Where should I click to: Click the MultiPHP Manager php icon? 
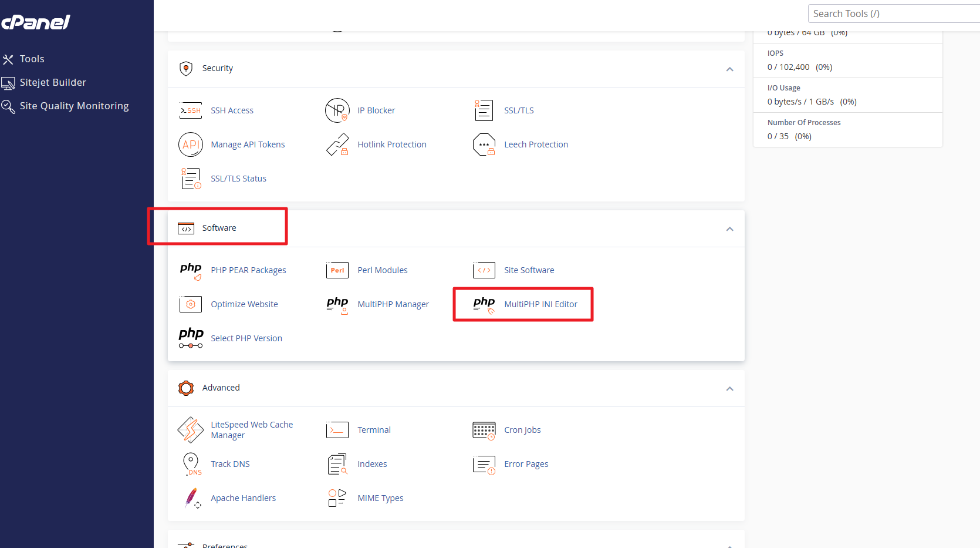click(x=337, y=305)
